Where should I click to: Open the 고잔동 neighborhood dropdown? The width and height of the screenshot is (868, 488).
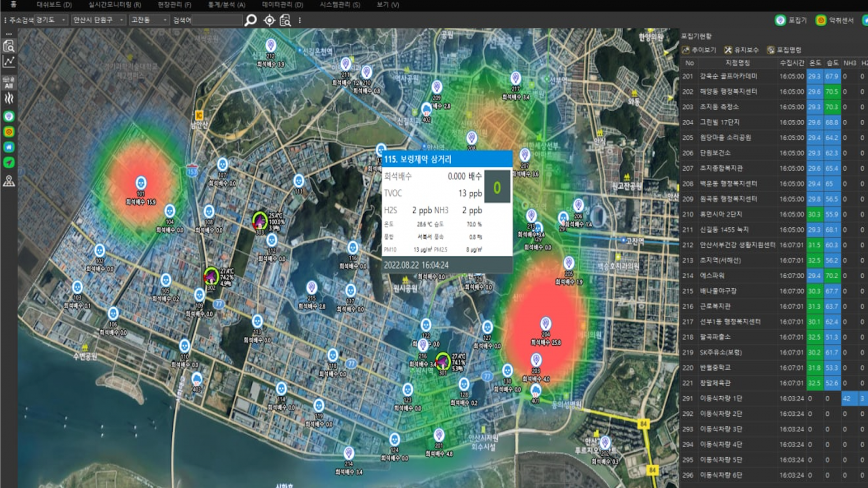[x=149, y=20]
